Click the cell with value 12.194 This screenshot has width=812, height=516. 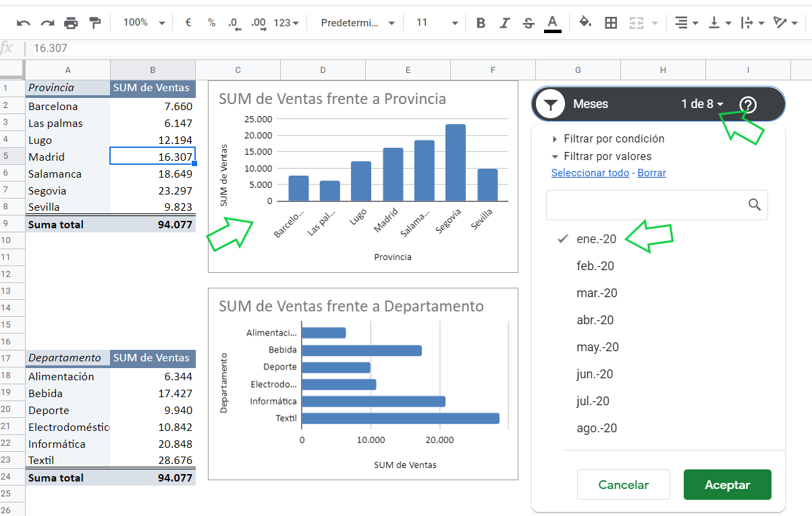tap(153, 140)
